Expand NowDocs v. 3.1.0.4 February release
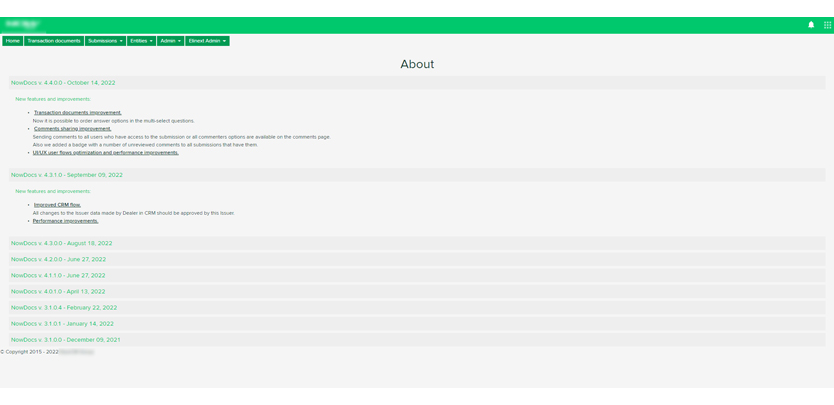Image resolution: width=834 pixels, height=405 pixels. (64, 307)
